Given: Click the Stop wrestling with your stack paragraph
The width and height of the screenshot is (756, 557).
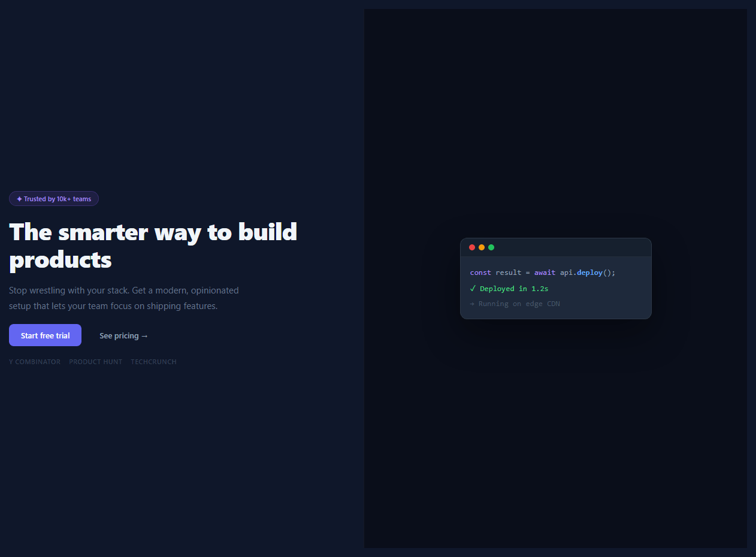Looking at the screenshot, I should pyautogui.click(x=124, y=298).
